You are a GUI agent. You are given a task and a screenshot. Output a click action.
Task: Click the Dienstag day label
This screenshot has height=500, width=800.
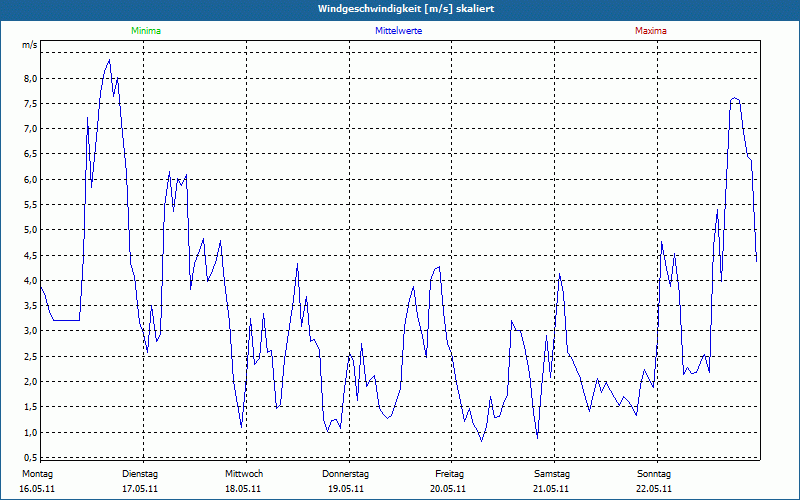140,474
